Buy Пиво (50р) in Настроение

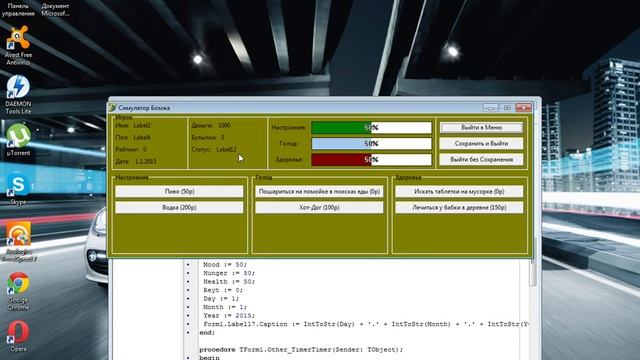point(179,191)
